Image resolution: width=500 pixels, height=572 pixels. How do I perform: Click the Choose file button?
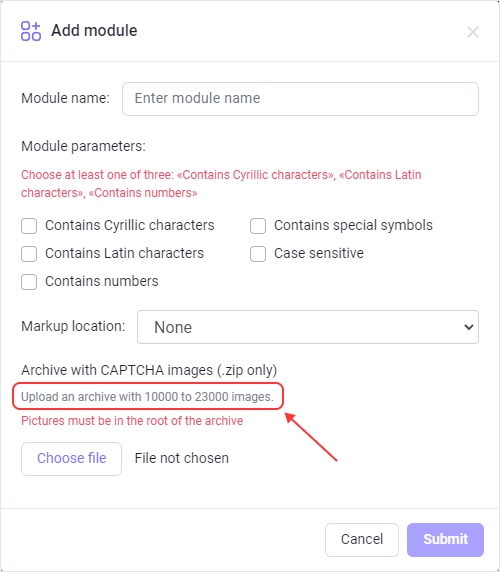[71, 459]
